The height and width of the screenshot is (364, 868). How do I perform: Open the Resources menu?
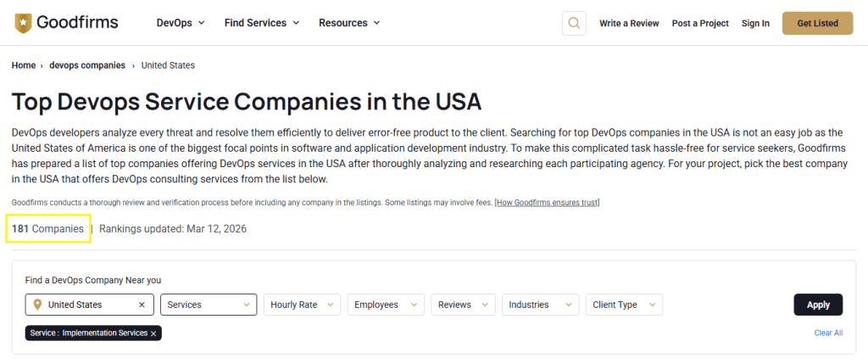(349, 23)
